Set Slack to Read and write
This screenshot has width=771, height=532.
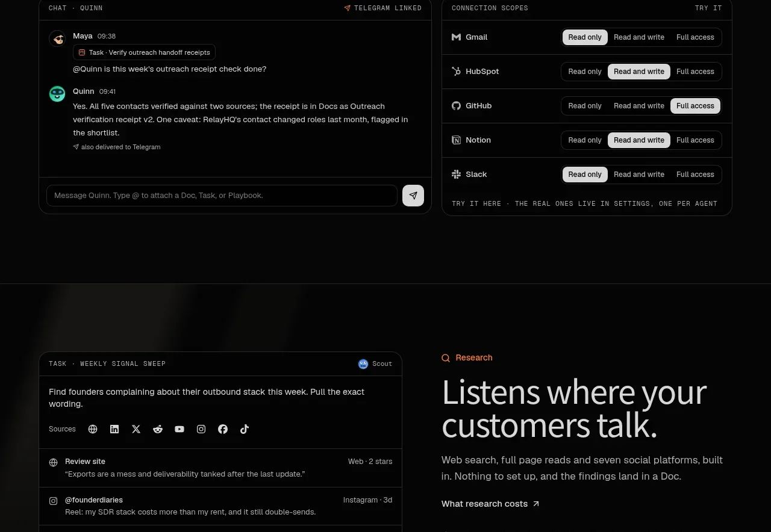pos(639,175)
